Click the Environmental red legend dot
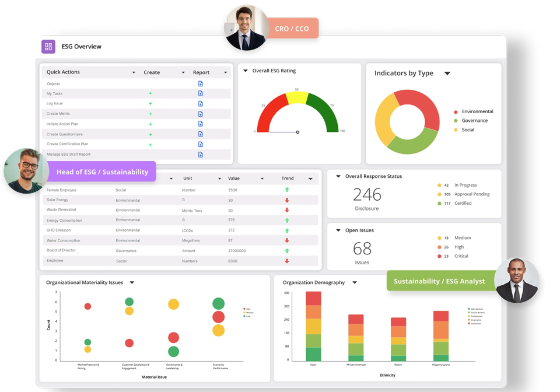The image size is (560, 392). pyautogui.click(x=456, y=112)
